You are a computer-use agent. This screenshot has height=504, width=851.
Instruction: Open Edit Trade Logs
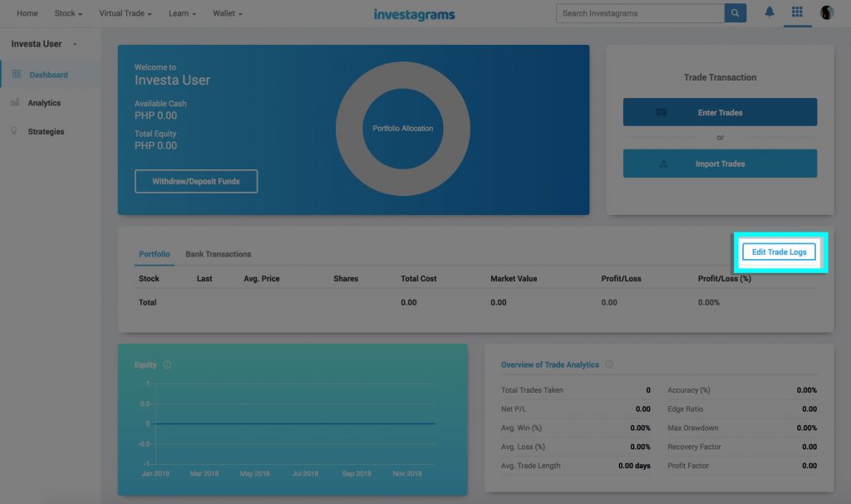[x=778, y=252]
